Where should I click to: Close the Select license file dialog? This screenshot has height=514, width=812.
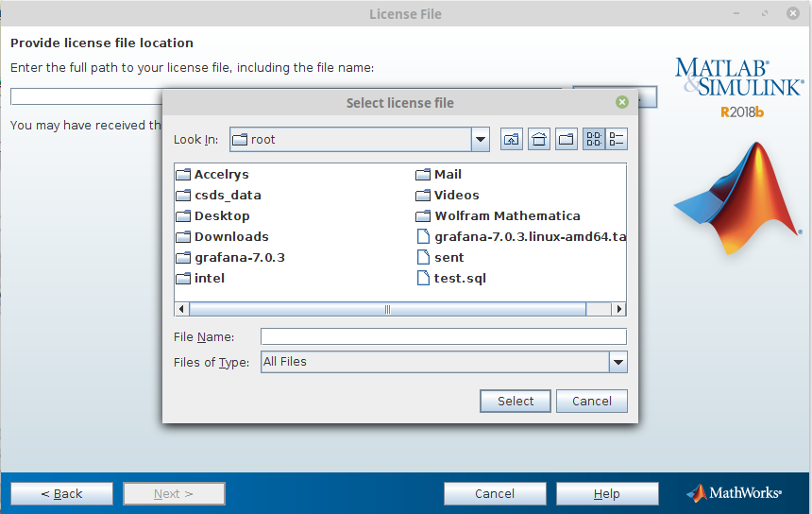point(621,102)
